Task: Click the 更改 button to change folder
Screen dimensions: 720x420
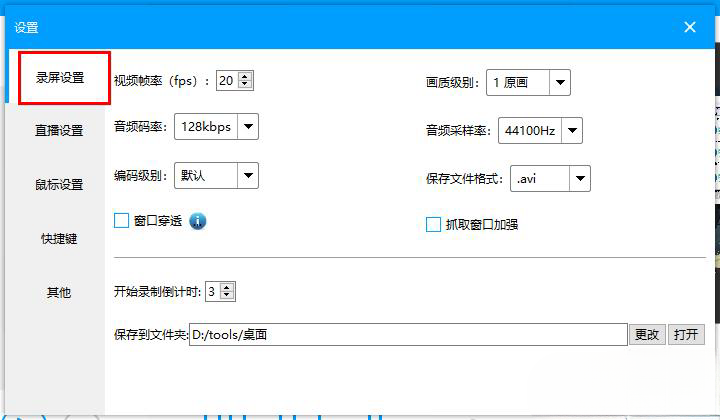Action: point(647,334)
